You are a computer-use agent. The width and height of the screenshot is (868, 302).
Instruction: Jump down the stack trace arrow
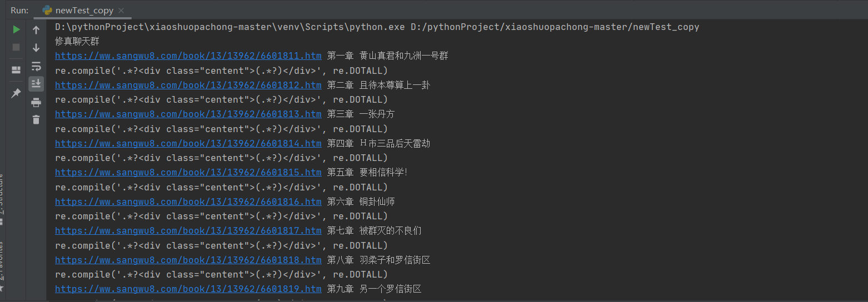coord(36,48)
